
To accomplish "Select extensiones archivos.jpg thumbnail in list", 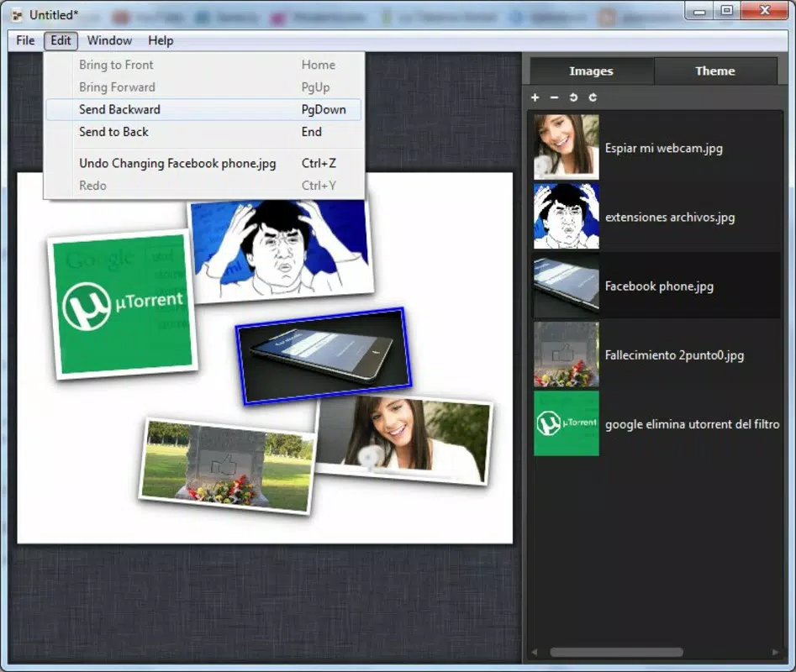I will click(566, 216).
